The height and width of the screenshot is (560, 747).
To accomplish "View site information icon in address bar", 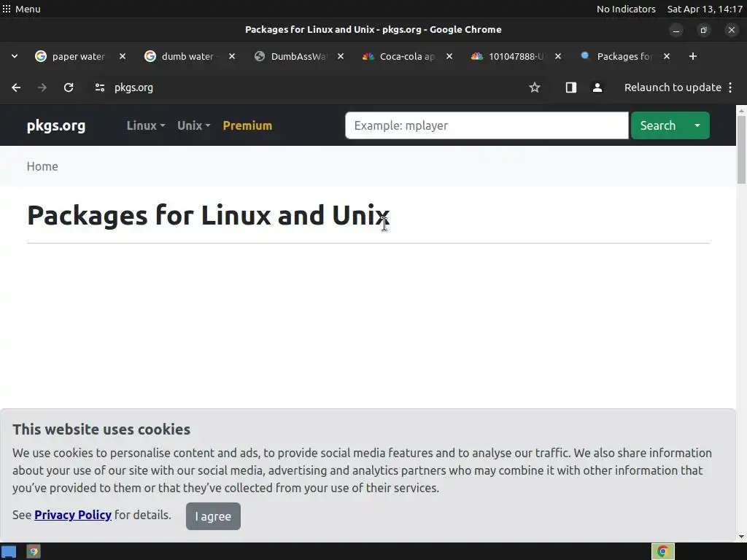I will pos(100,87).
